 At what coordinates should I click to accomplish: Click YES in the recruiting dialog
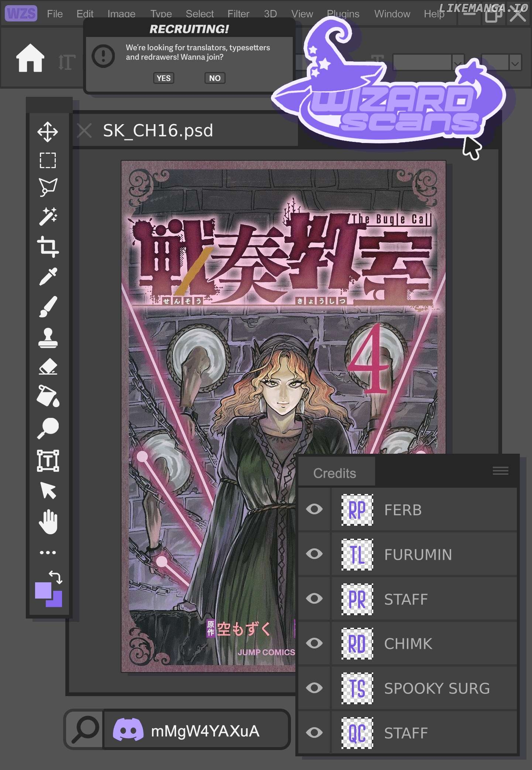[164, 78]
